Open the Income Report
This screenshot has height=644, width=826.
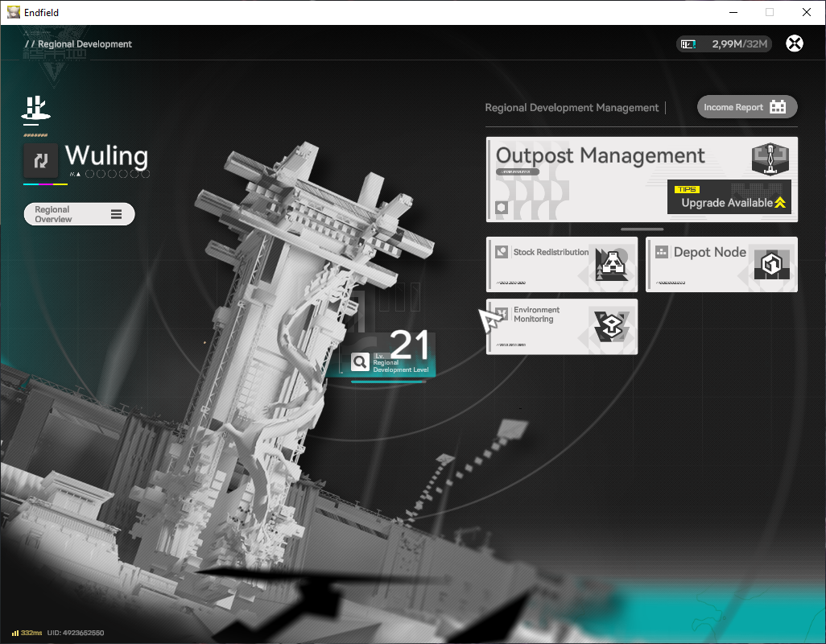pyautogui.click(x=747, y=107)
